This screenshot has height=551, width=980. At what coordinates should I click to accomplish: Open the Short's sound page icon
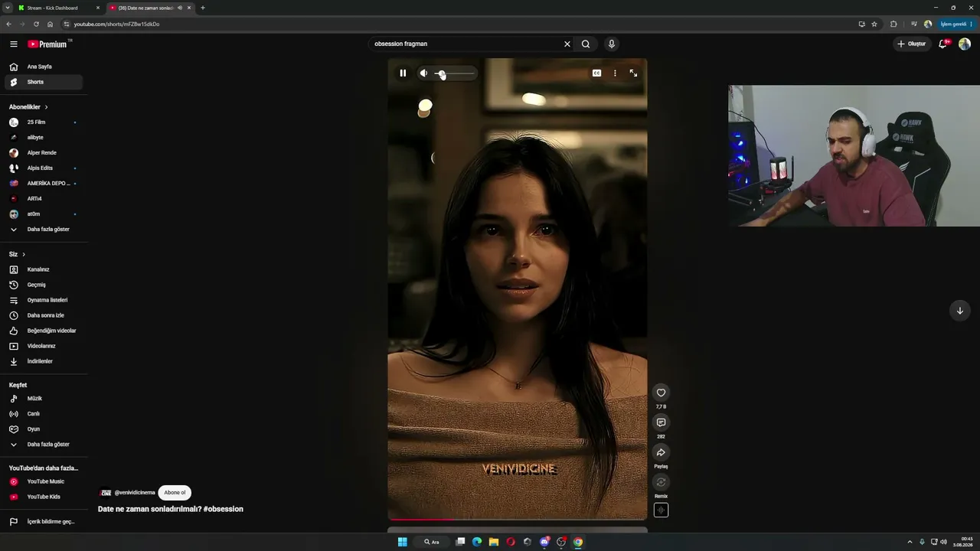661,510
